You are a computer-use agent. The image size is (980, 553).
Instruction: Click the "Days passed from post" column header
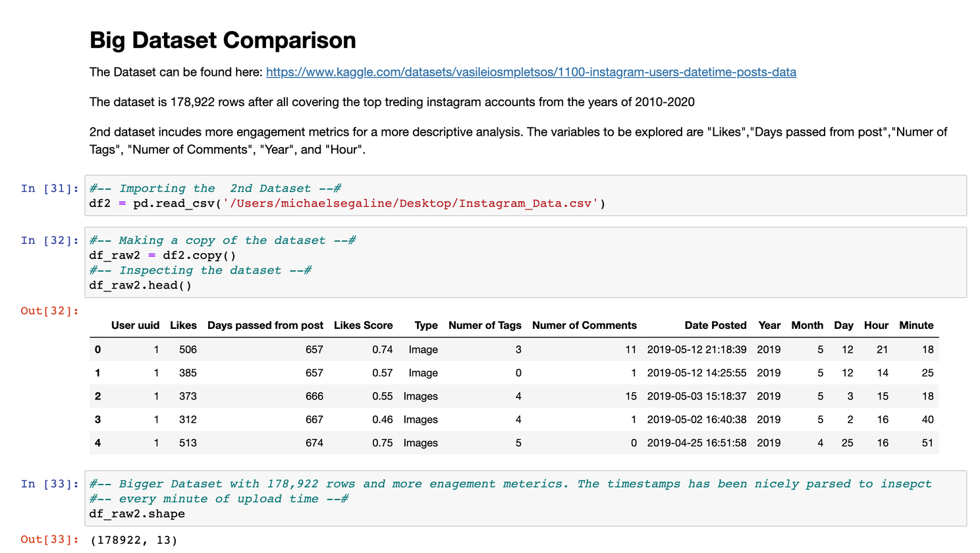point(265,325)
